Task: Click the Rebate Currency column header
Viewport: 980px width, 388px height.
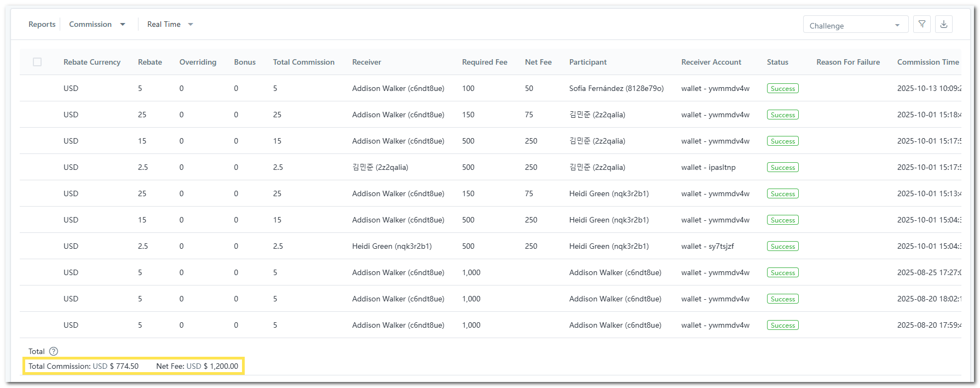Action: click(92, 62)
